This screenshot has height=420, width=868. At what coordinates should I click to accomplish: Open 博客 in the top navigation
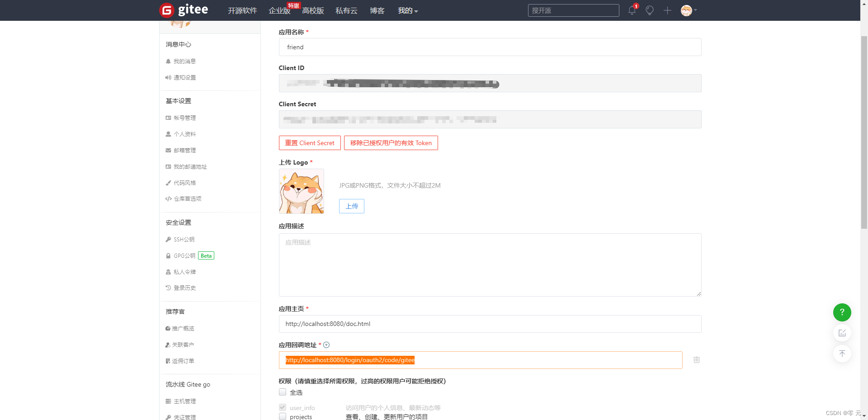377,10
